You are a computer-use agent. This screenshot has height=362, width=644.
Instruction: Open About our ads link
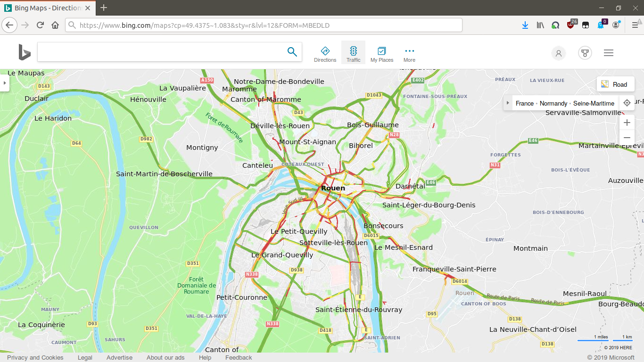coord(165,357)
